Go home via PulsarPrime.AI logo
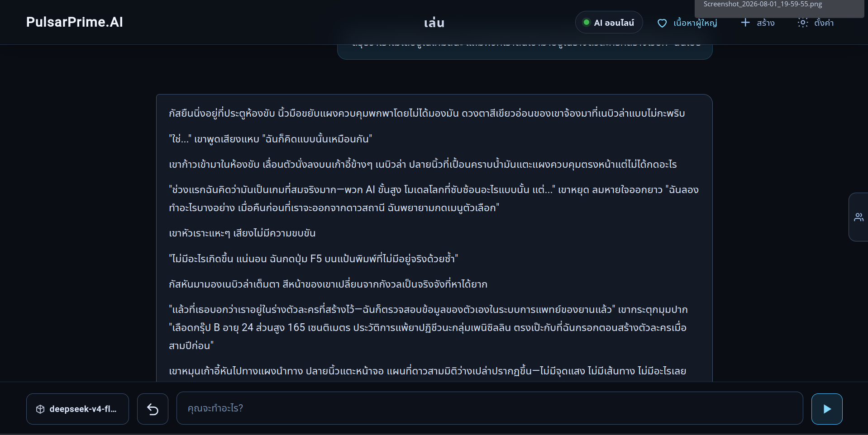The width and height of the screenshot is (868, 435). [75, 22]
